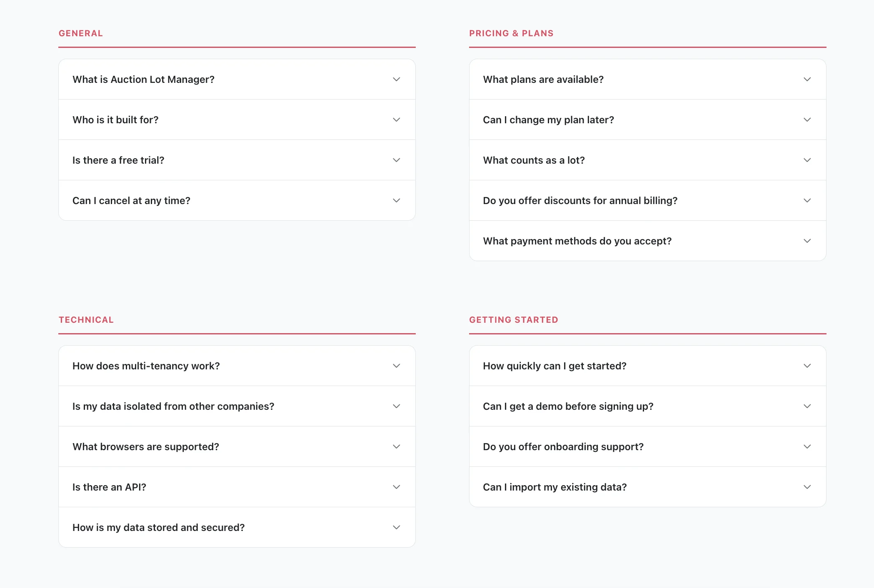
Task: Open 'Can I get a demo before signing up?'
Action: (568, 406)
